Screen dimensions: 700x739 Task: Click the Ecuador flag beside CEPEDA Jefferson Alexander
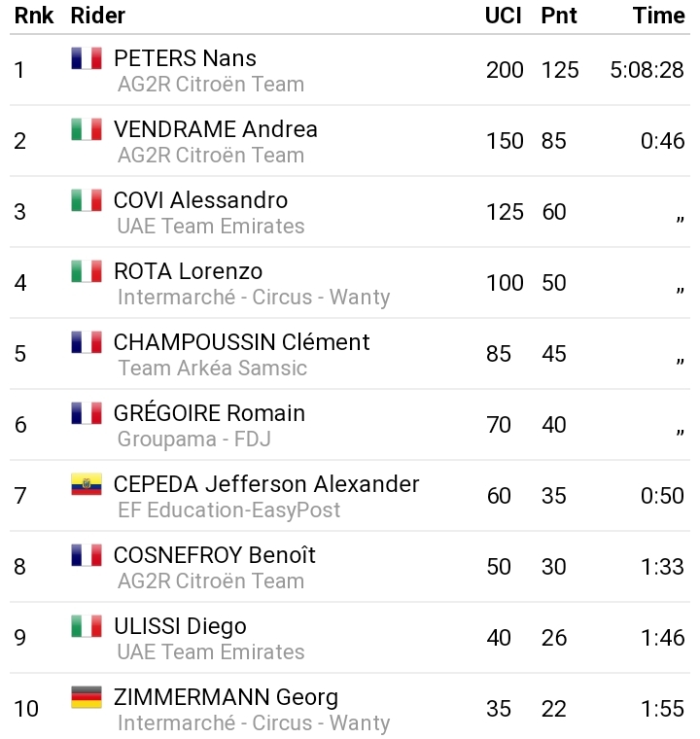click(87, 484)
